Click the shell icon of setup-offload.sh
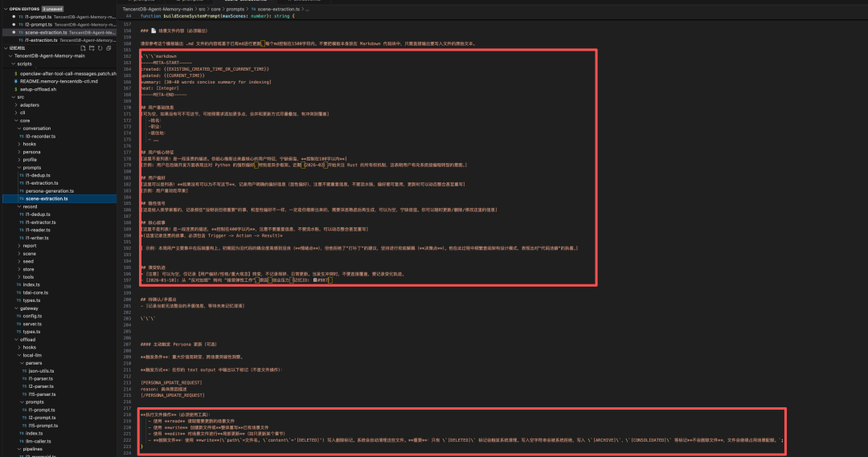Image resolution: width=868 pixels, height=457 pixels. coord(16,89)
